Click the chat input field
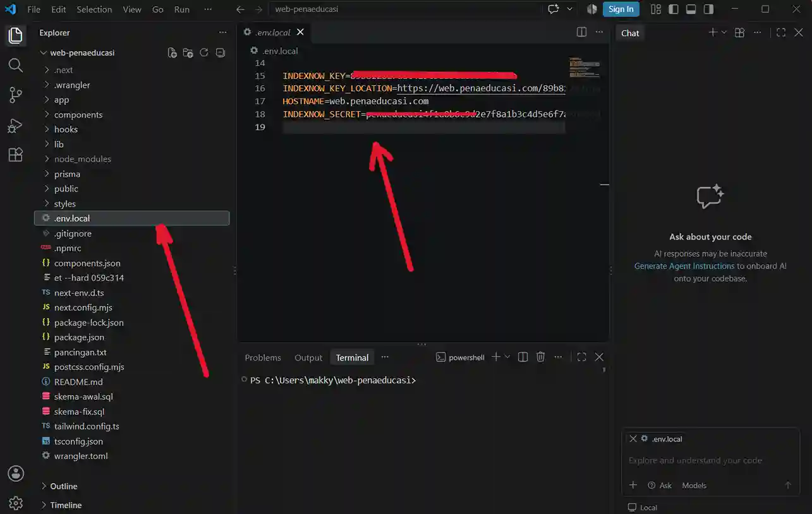 click(710, 461)
